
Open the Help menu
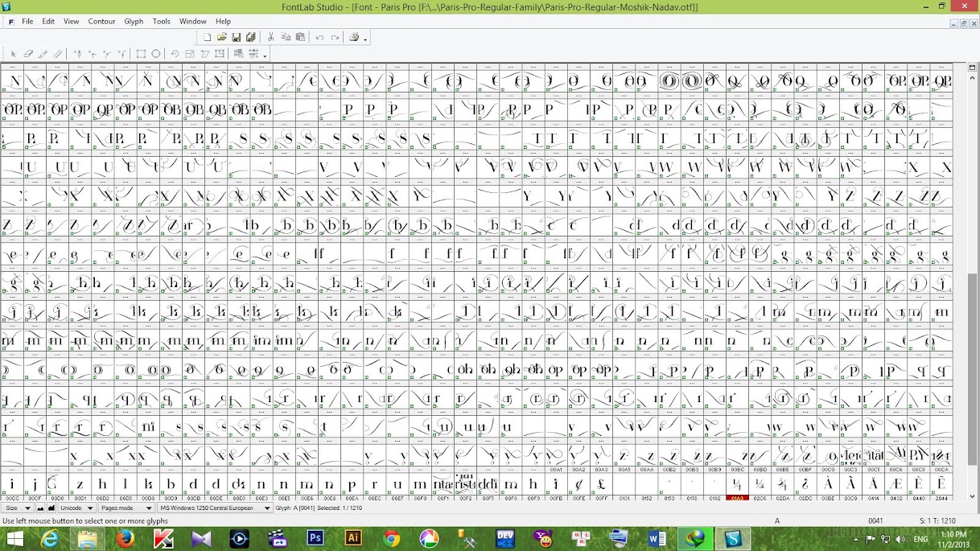[x=224, y=22]
